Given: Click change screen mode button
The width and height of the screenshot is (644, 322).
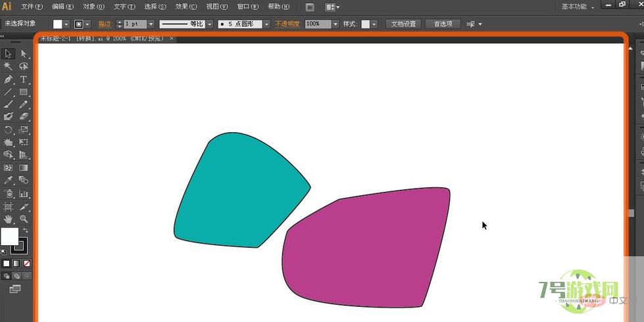Looking at the screenshot, I should click(14, 288).
